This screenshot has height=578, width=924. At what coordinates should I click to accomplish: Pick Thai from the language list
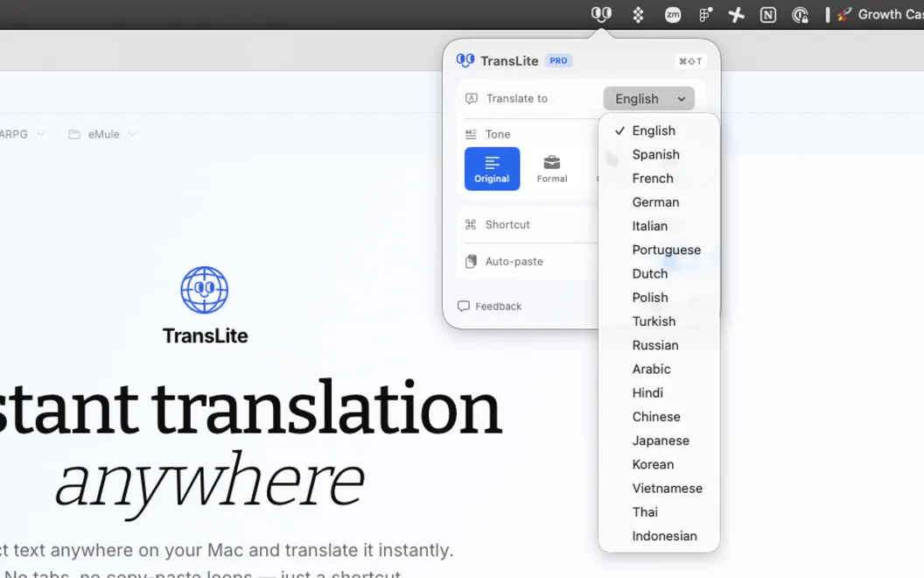coord(659,512)
